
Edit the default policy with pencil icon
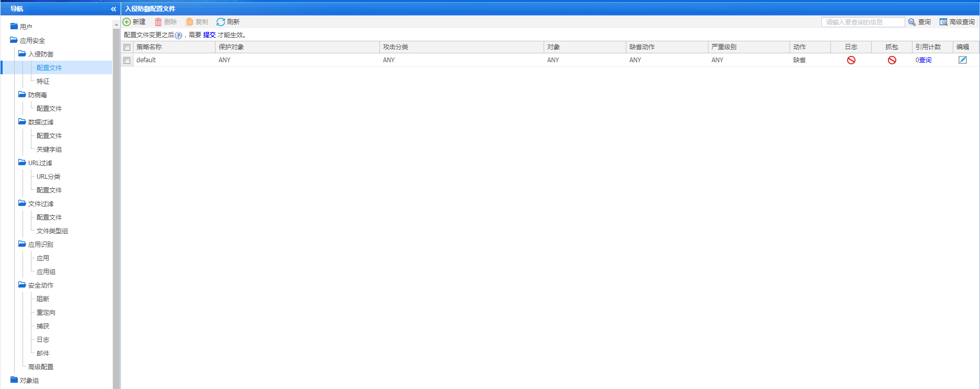coord(963,60)
